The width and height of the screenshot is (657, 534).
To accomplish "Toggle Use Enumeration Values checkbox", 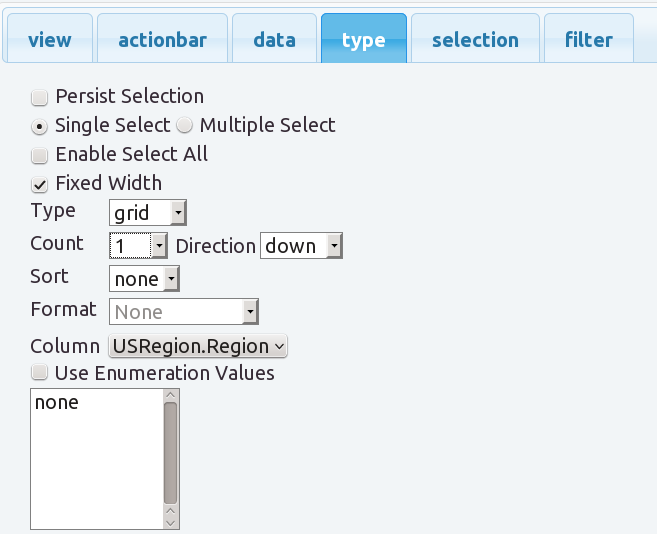I will click(x=40, y=374).
